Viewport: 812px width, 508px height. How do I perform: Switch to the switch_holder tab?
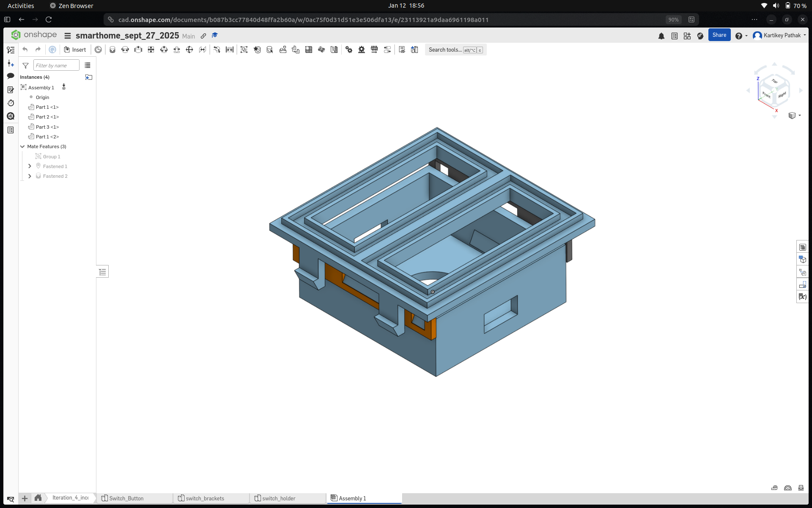tap(279, 498)
